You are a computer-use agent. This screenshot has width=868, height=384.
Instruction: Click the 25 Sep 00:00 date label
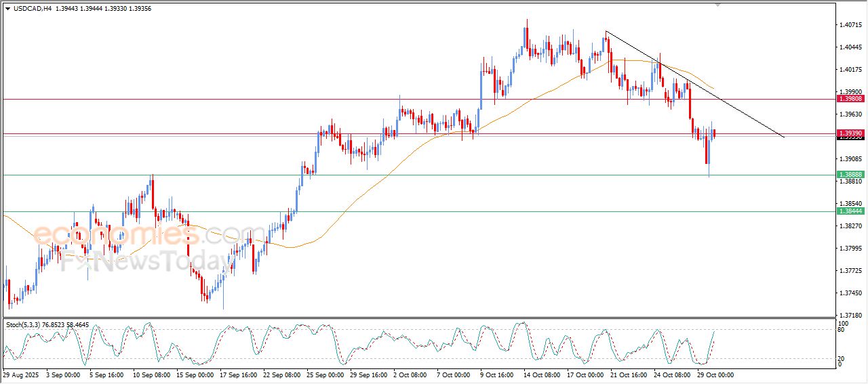pos(325,374)
